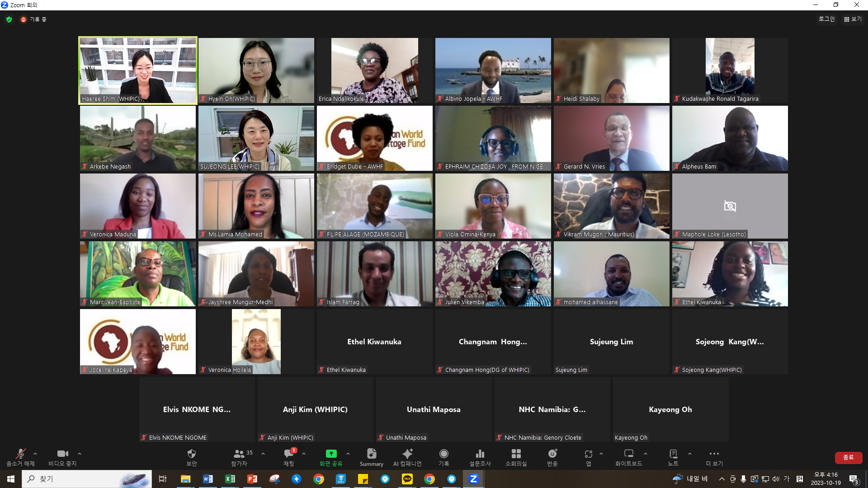Expand share screen options arrow

(348, 453)
